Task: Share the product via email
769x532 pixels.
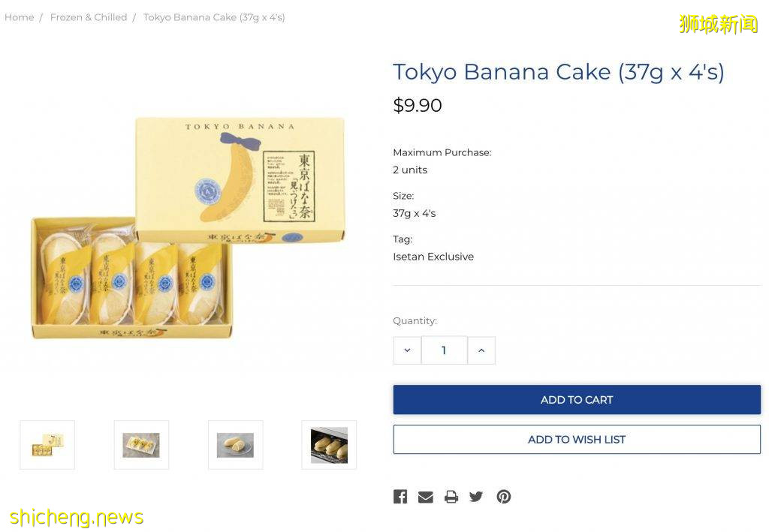Action: 426,496
